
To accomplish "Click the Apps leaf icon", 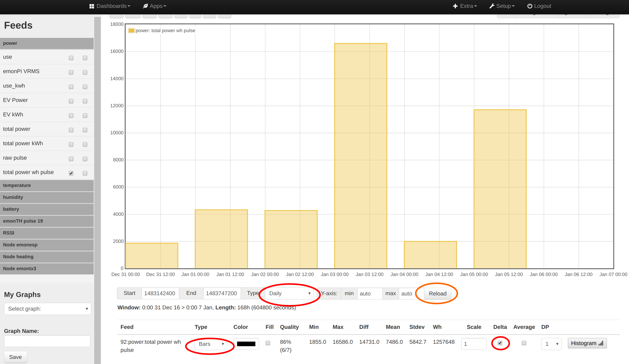I will [x=145, y=6].
